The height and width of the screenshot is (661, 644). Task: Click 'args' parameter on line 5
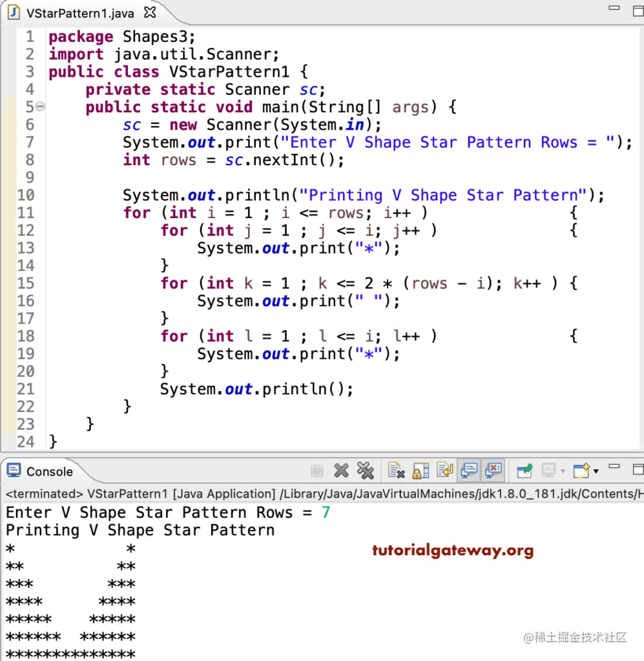pos(410,108)
